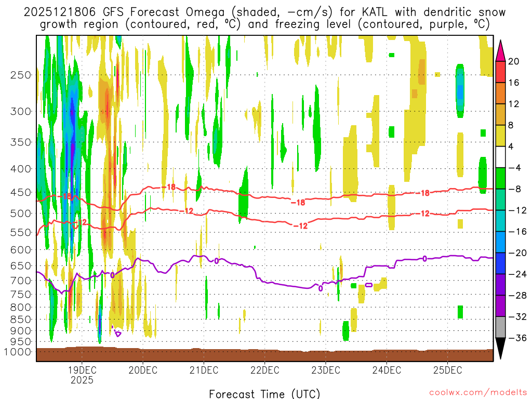
Task: Select the red colorbar segment between 16 and 20
Action: [501, 72]
